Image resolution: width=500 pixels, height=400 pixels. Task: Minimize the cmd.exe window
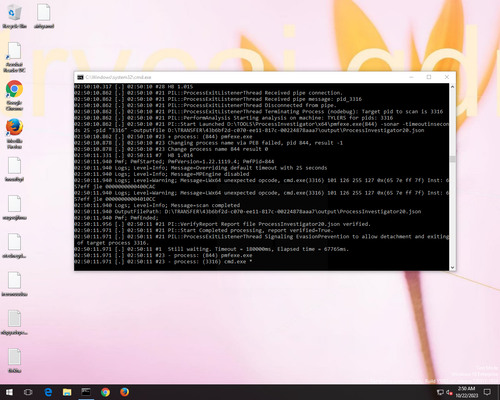tap(411, 77)
